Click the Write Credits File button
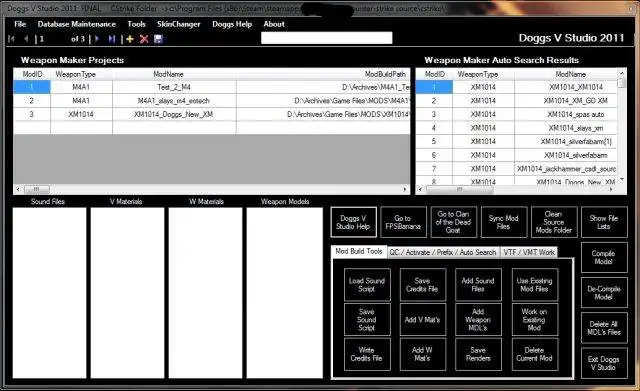 click(x=367, y=354)
